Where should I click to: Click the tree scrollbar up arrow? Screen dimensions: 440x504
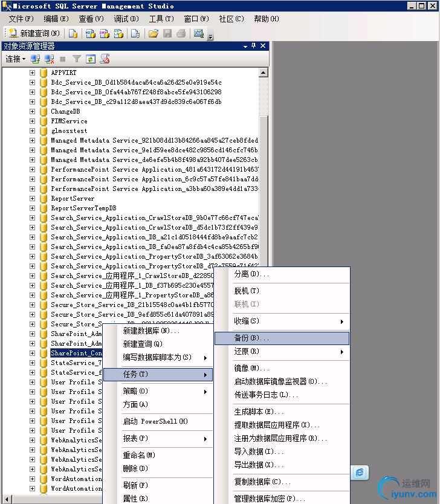pyautogui.click(x=264, y=73)
